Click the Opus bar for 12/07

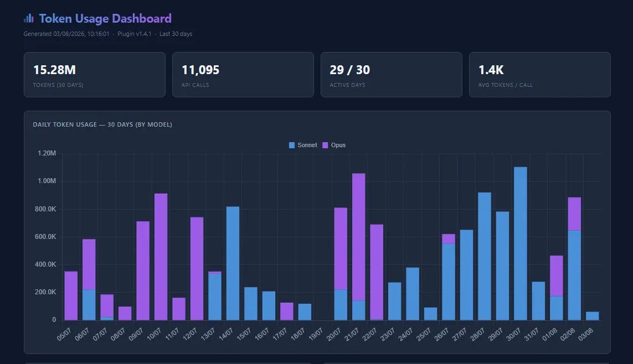[x=197, y=268]
